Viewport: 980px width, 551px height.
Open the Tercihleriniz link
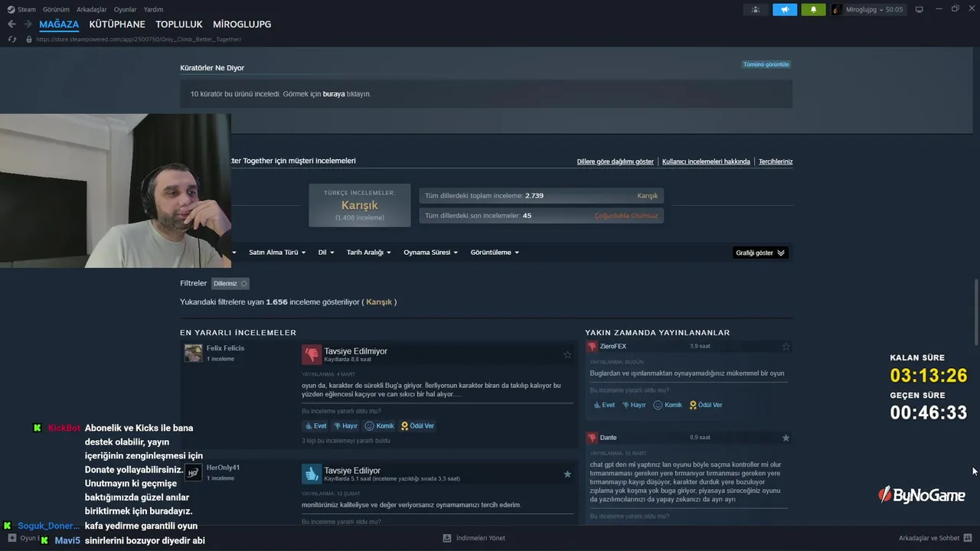pyautogui.click(x=776, y=161)
